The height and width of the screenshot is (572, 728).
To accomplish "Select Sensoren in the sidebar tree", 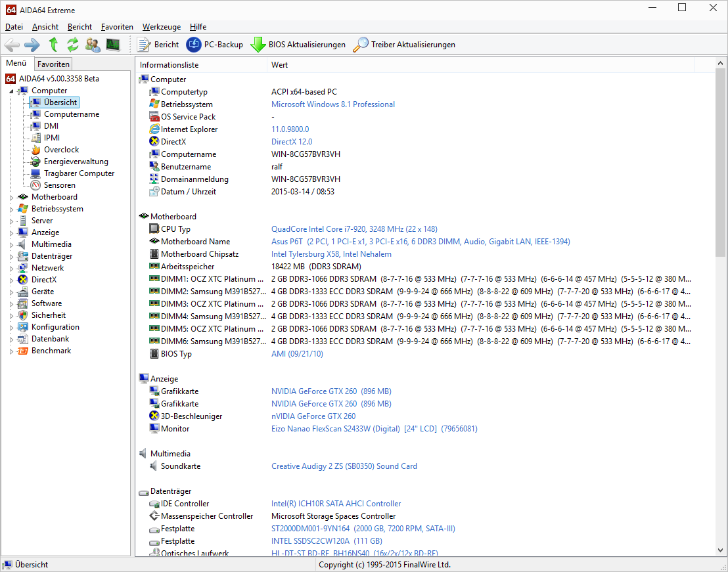I will point(59,185).
